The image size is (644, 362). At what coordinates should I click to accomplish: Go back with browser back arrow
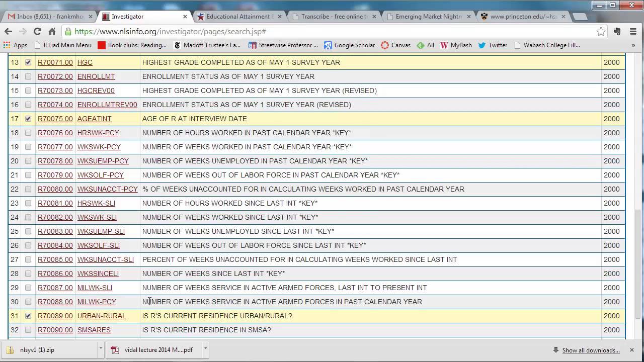click(x=9, y=31)
